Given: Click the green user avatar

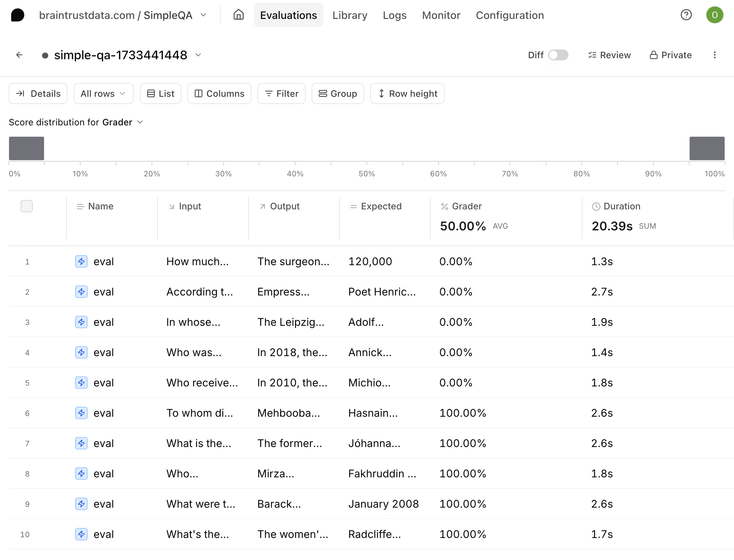Looking at the screenshot, I should [714, 15].
